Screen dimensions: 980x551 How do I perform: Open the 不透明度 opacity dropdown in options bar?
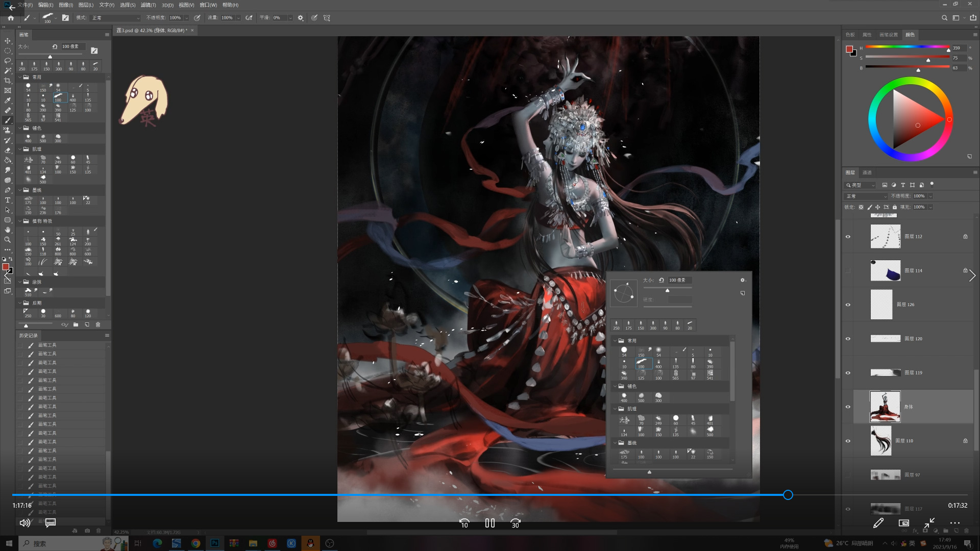186,18
